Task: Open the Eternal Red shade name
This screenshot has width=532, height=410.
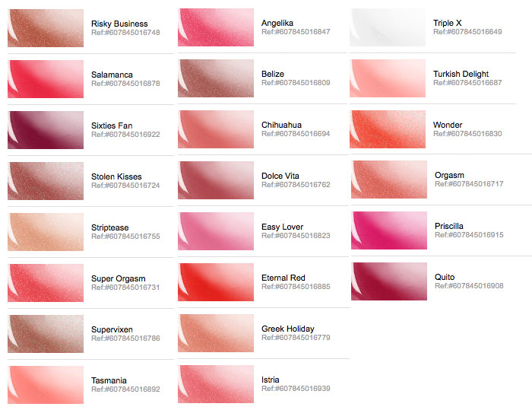Action: 283,278
